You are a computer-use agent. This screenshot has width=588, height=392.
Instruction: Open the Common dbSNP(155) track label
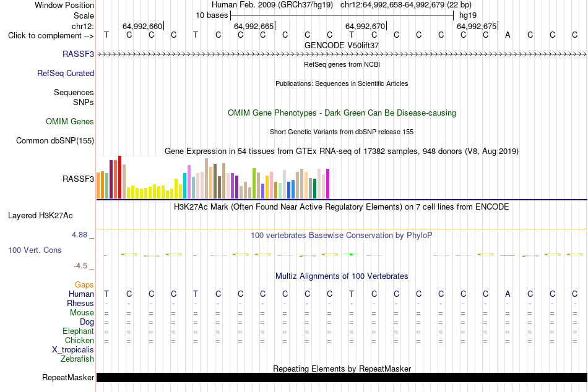(x=55, y=140)
